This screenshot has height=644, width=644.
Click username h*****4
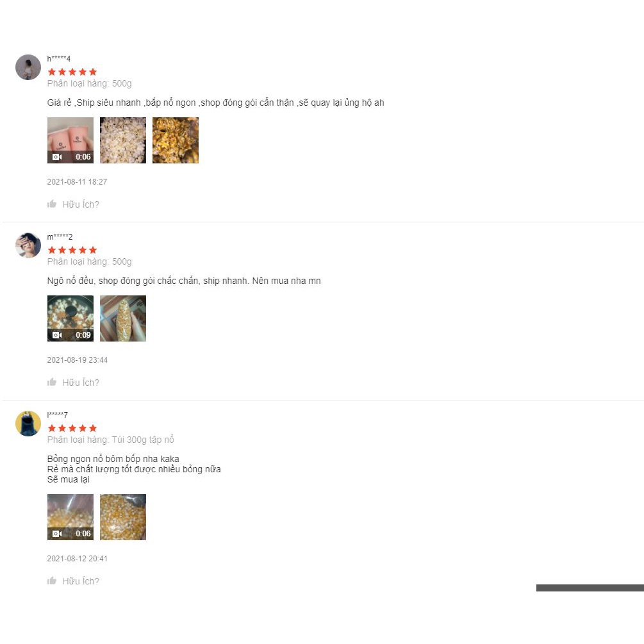(59, 59)
